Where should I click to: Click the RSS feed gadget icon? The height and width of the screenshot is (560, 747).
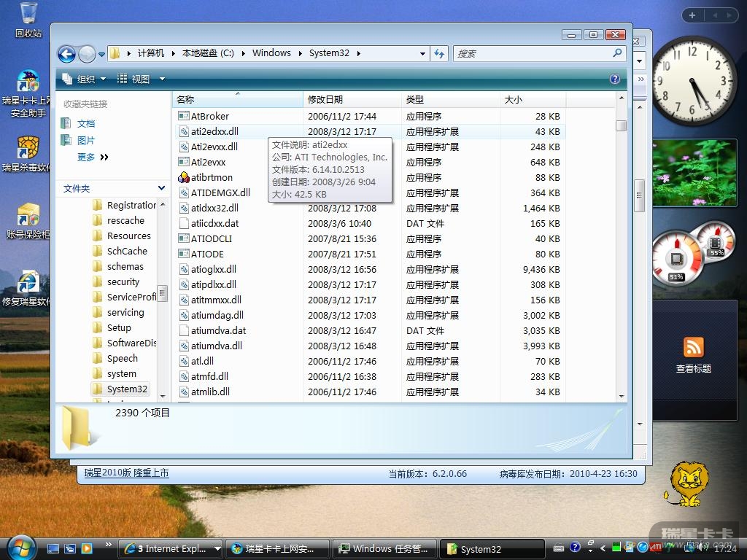693,347
